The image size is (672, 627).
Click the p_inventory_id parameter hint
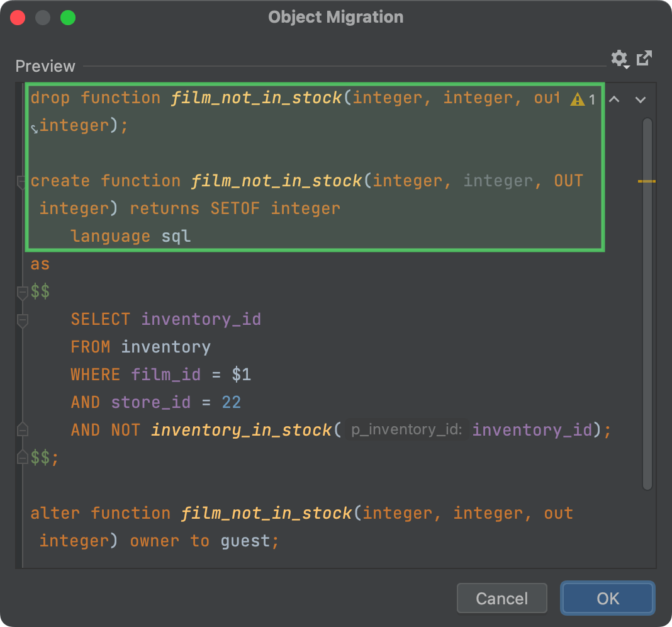click(x=406, y=430)
